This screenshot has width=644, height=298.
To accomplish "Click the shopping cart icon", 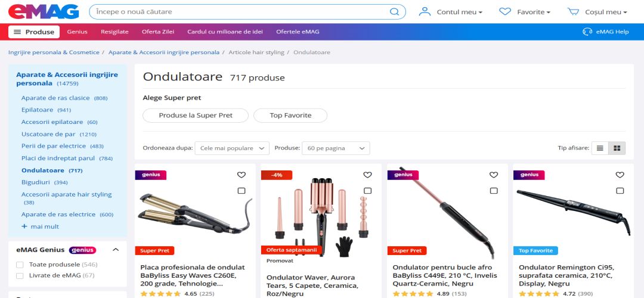I will 573,11.
